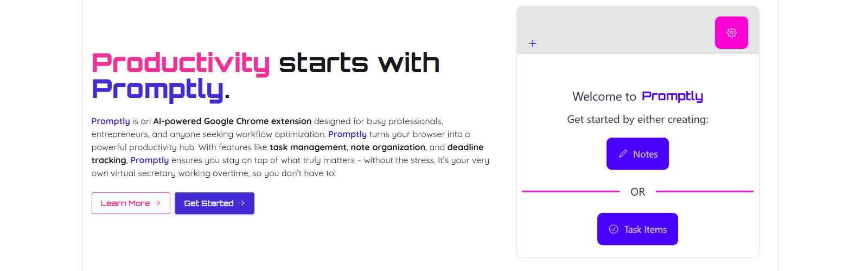Open settings via the pink gear icon
The image size is (868, 271).
tap(731, 33)
